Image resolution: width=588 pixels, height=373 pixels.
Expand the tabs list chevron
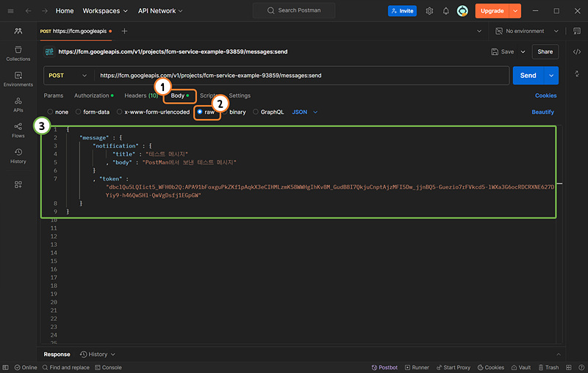pyautogui.click(x=479, y=31)
